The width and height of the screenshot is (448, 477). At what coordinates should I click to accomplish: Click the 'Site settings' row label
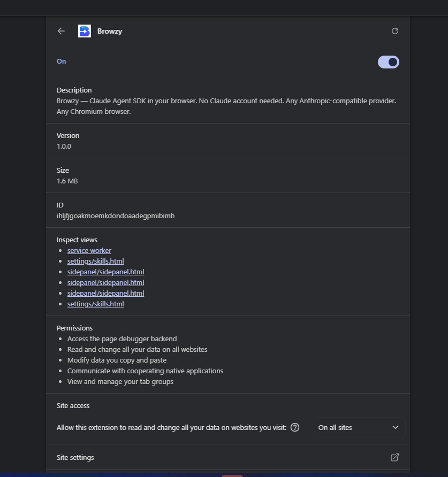point(75,458)
